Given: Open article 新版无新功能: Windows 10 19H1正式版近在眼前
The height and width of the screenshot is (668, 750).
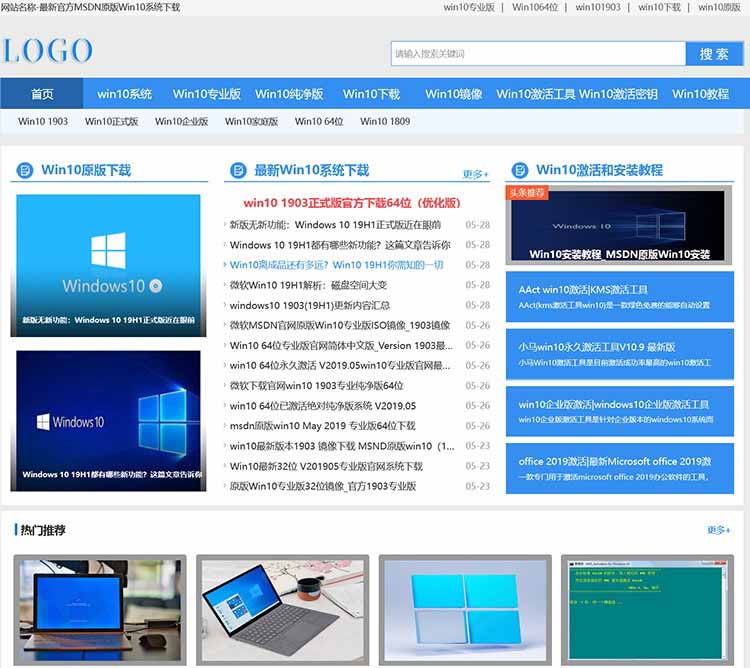Looking at the screenshot, I should click(335, 225).
